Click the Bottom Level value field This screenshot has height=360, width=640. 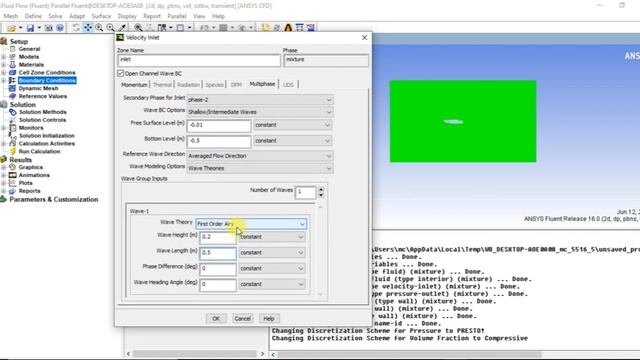coord(219,141)
